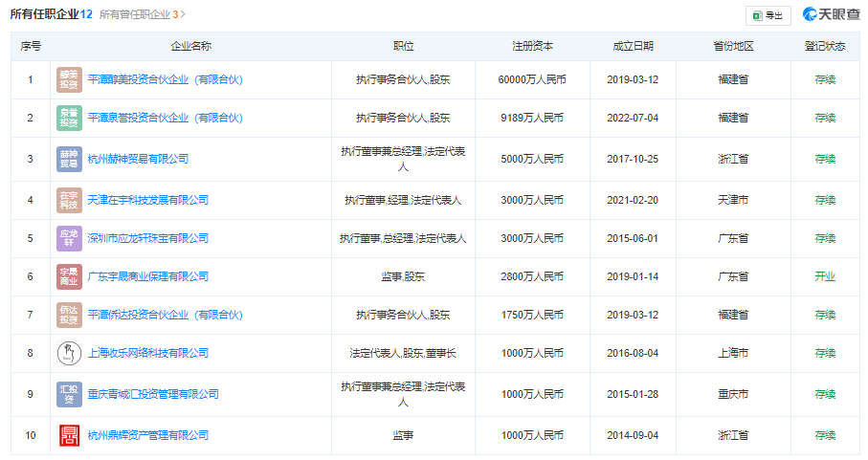The image size is (868, 460).
Task: Open 重庆青城汇投资管理有限公司 link
Action: 153,394
